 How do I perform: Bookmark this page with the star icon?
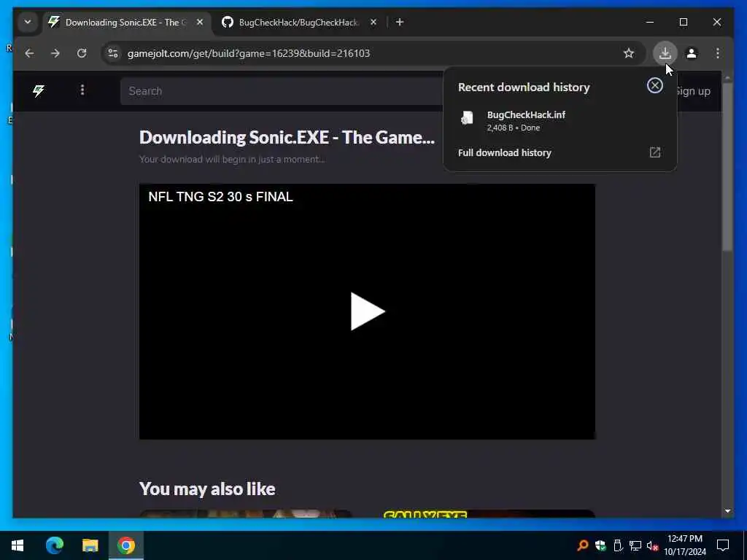point(629,53)
